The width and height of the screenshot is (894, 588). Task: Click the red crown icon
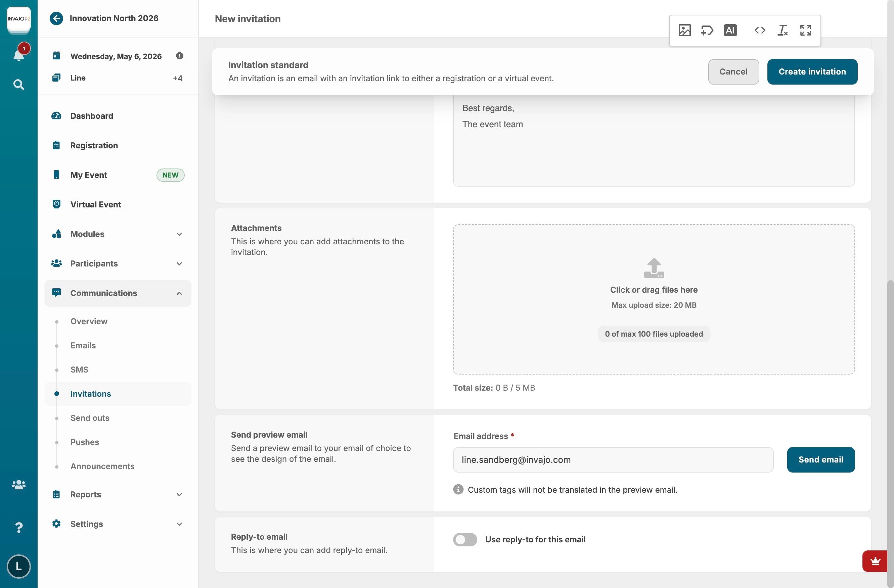(x=875, y=561)
